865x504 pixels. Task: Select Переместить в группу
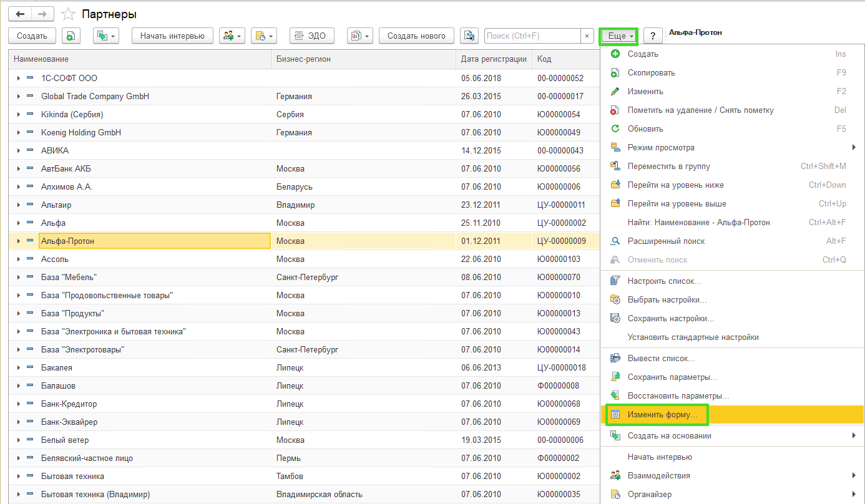[x=731, y=167]
